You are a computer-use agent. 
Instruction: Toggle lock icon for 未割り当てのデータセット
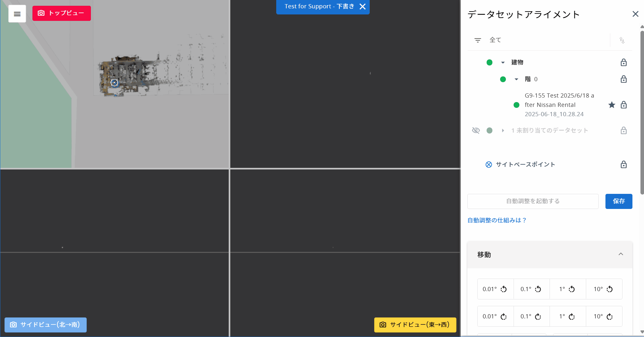pos(623,130)
